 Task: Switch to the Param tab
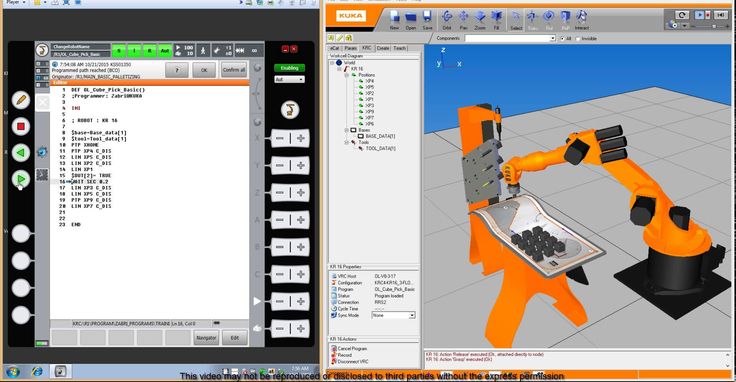point(351,48)
